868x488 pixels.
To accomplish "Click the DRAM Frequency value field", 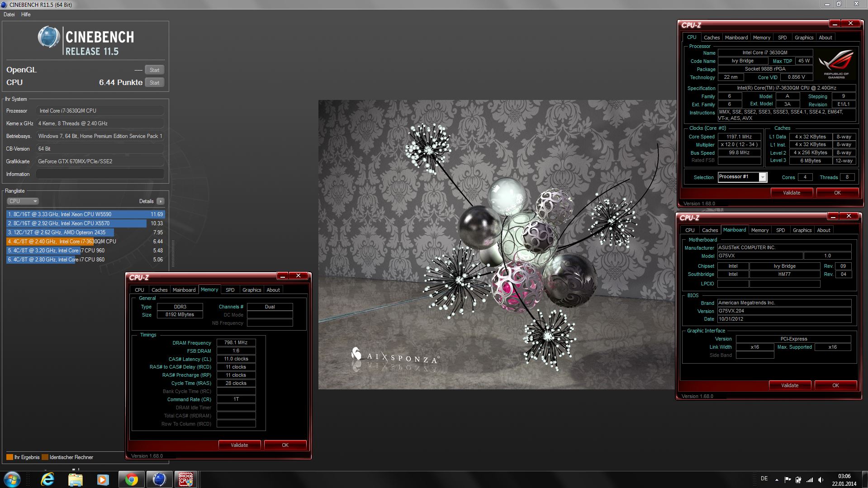I will pyautogui.click(x=236, y=343).
